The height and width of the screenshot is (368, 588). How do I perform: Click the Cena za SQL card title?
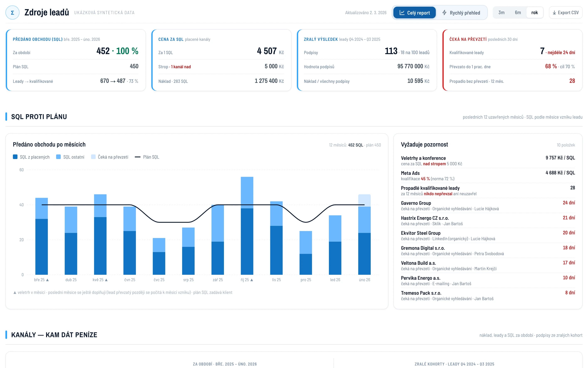pyautogui.click(x=171, y=39)
